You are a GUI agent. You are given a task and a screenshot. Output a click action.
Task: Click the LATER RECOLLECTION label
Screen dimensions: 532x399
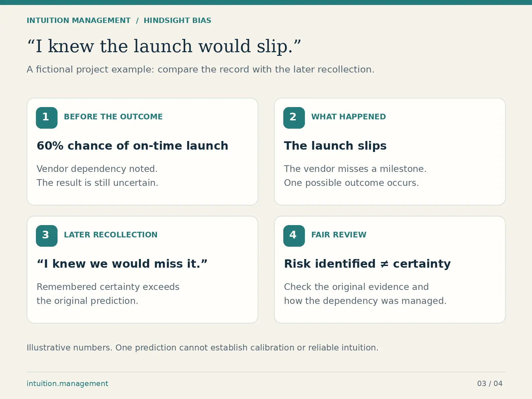tap(111, 235)
